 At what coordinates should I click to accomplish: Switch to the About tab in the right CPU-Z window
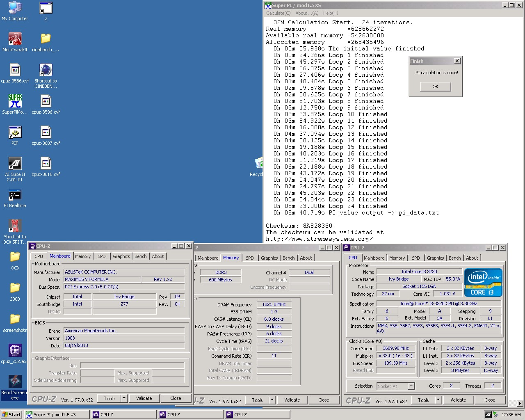pos(472,258)
